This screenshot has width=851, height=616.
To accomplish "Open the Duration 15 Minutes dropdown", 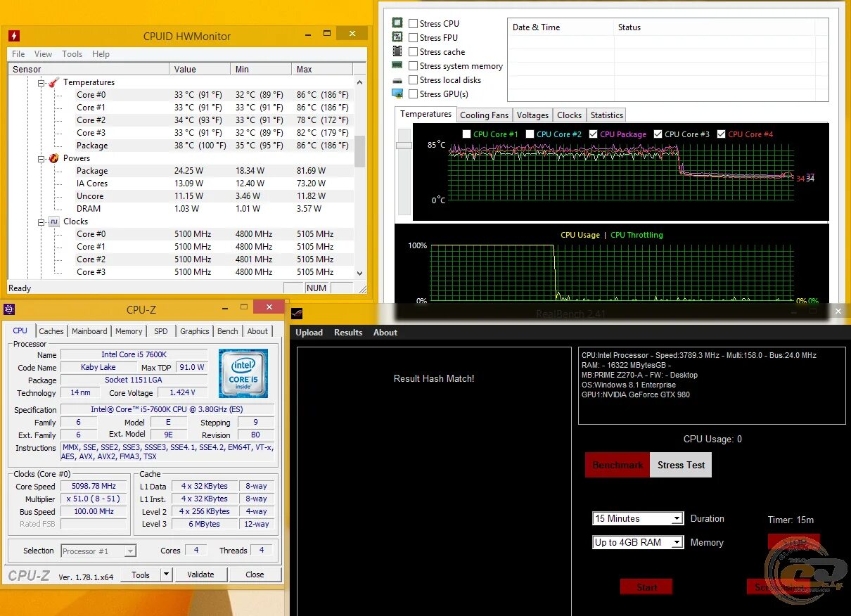I will [676, 518].
